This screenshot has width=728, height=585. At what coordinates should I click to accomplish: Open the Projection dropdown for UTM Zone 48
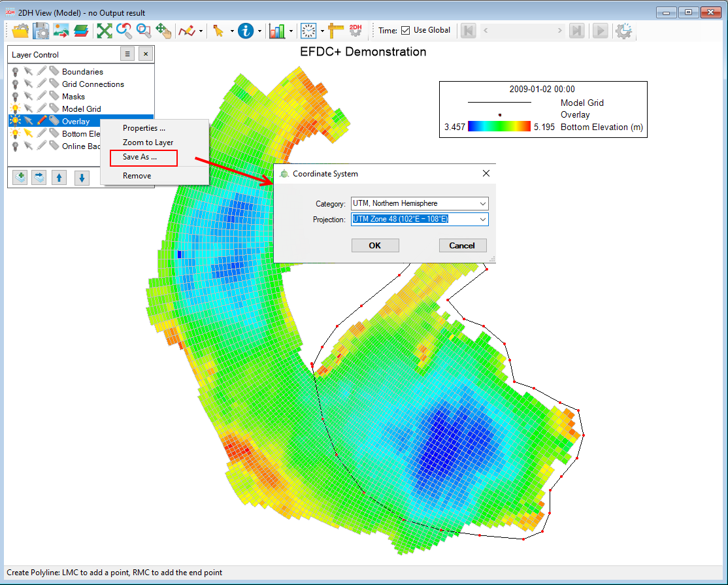click(x=484, y=219)
